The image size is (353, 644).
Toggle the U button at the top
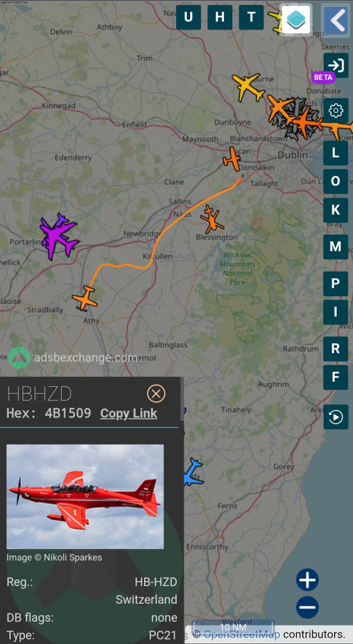pyautogui.click(x=189, y=17)
